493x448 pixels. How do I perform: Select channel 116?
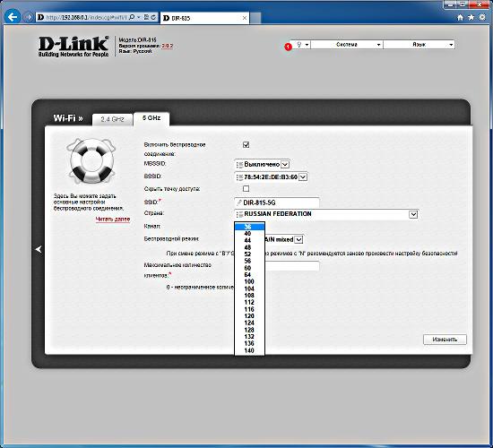[249, 309]
